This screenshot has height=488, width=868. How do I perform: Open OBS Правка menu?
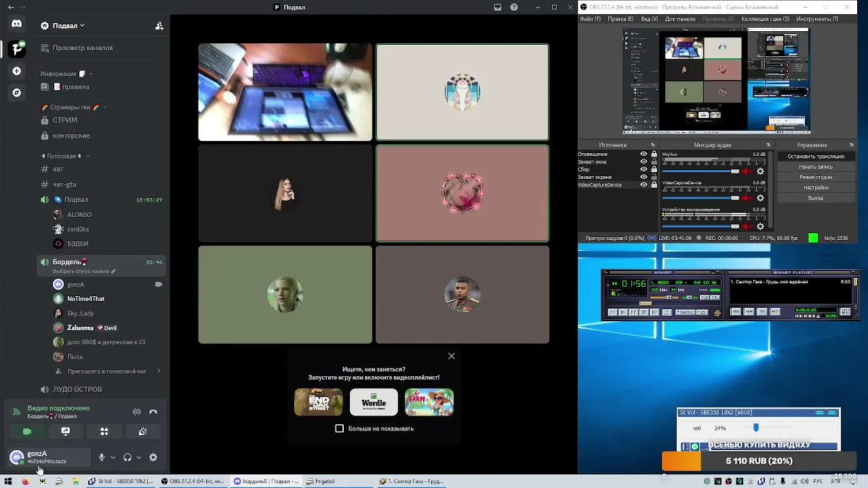pyautogui.click(x=620, y=19)
